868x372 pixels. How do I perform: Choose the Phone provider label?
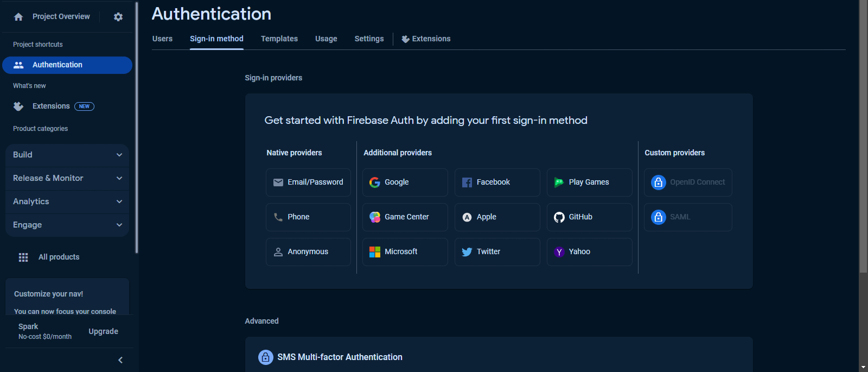[298, 217]
